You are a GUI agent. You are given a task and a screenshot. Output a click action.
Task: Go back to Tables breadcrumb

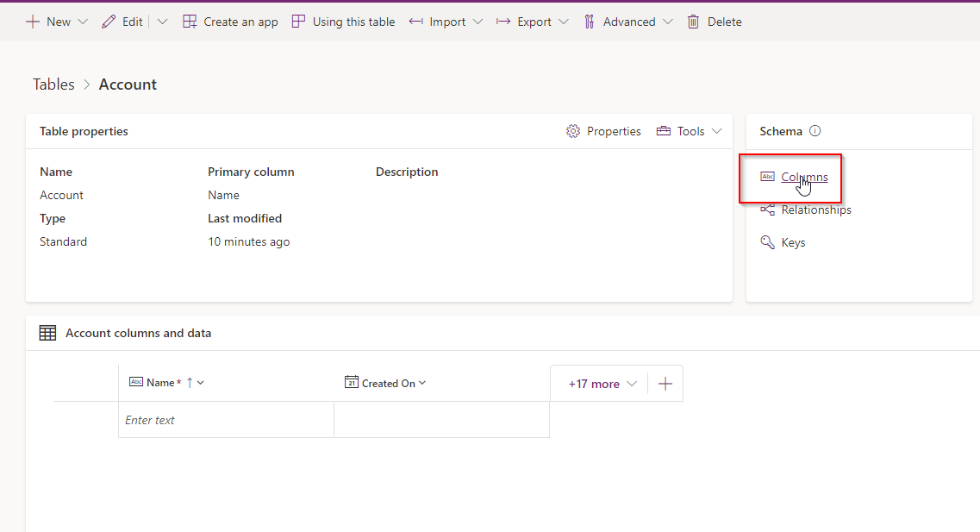pyautogui.click(x=53, y=84)
